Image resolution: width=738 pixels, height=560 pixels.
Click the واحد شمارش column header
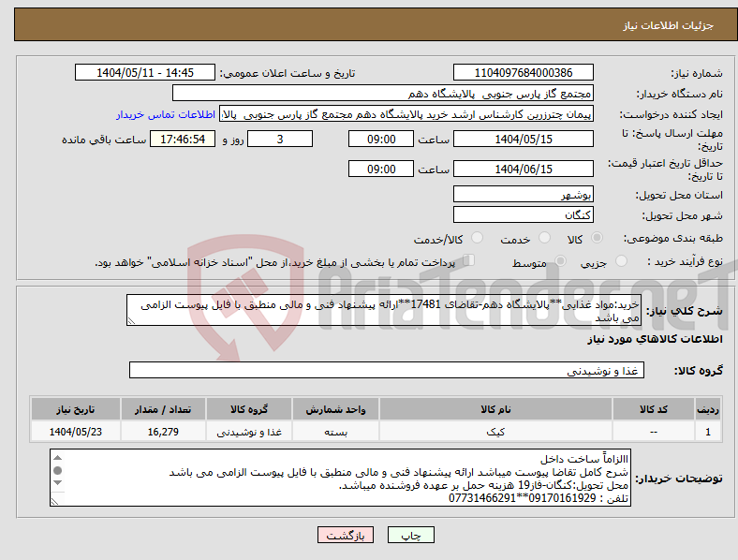335,409
